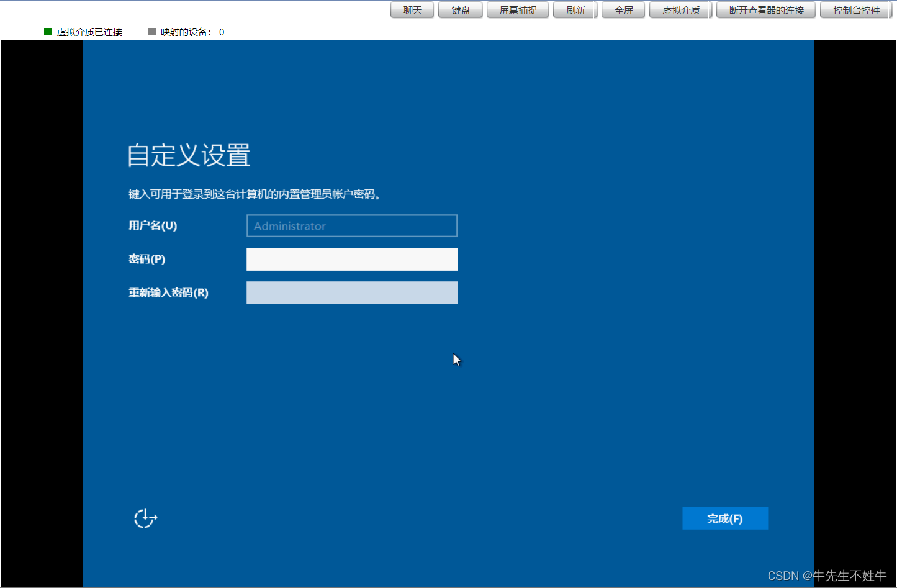This screenshot has height=588, width=897.
Task: Open the 聊天 (chat) button
Action: click(x=412, y=10)
